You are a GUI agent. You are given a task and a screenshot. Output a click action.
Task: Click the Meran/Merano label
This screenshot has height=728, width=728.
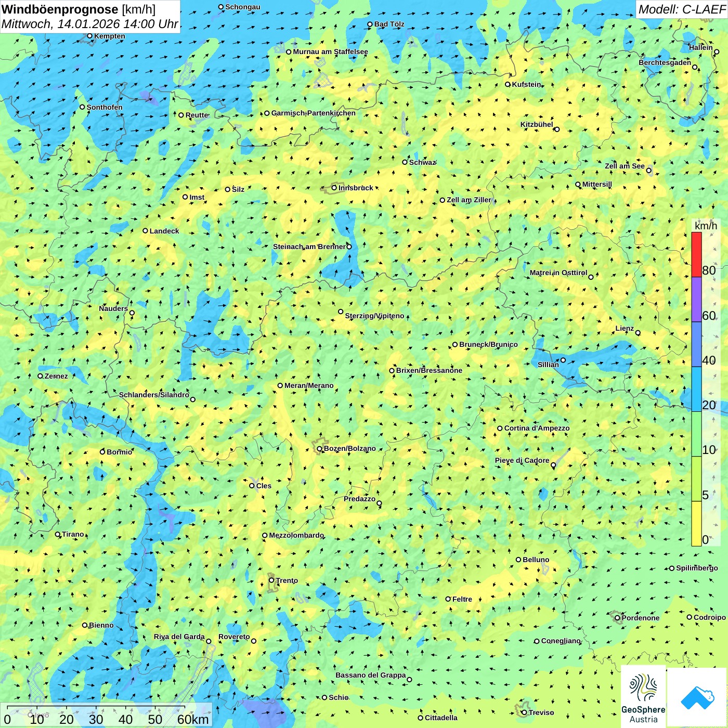point(309,385)
